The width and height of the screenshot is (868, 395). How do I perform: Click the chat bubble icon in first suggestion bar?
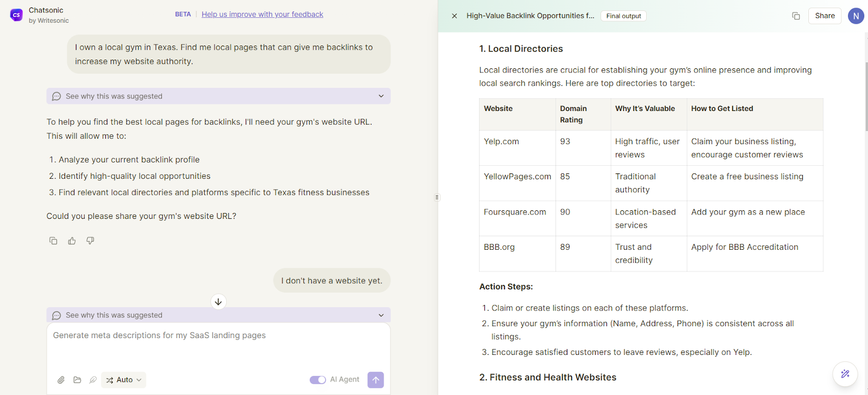[x=56, y=96]
